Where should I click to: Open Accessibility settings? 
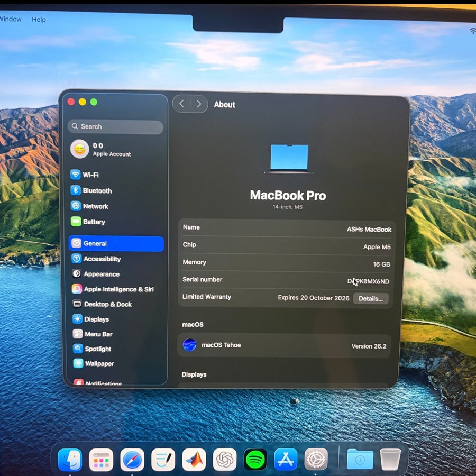[102, 259]
